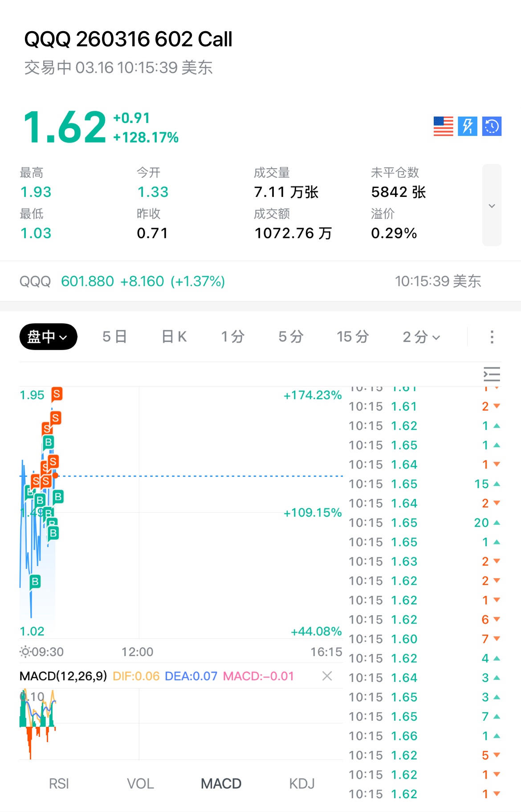Open the underlying QQQ quote link

click(122, 282)
